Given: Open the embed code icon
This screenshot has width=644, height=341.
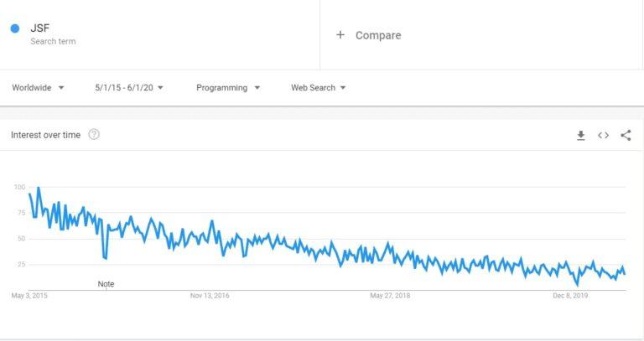Looking at the screenshot, I should click(x=603, y=136).
